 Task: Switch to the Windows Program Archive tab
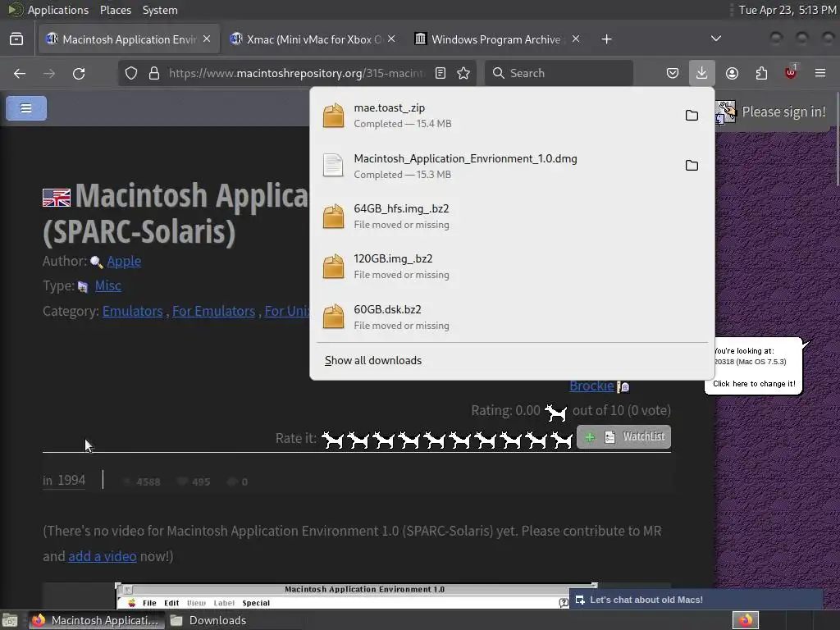point(497,39)
